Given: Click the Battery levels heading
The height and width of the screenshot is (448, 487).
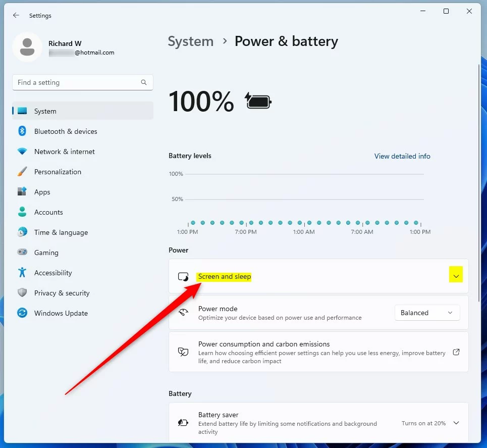Looking at the screenshot, I should point(190,156).
